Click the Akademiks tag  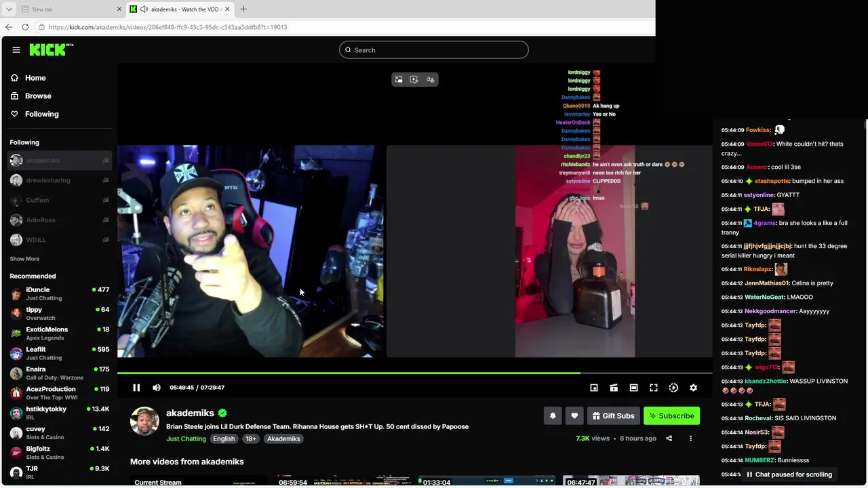click(x=283, y=439)
